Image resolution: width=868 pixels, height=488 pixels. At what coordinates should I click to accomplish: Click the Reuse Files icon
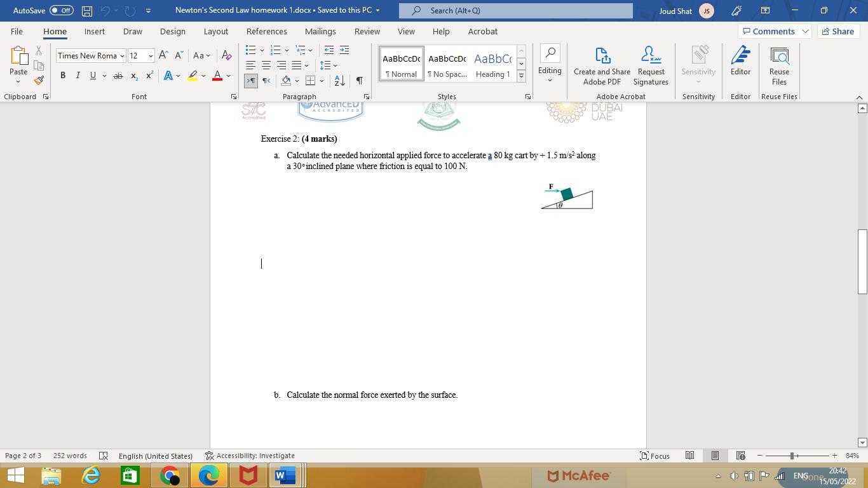click(x=779, y=66)
